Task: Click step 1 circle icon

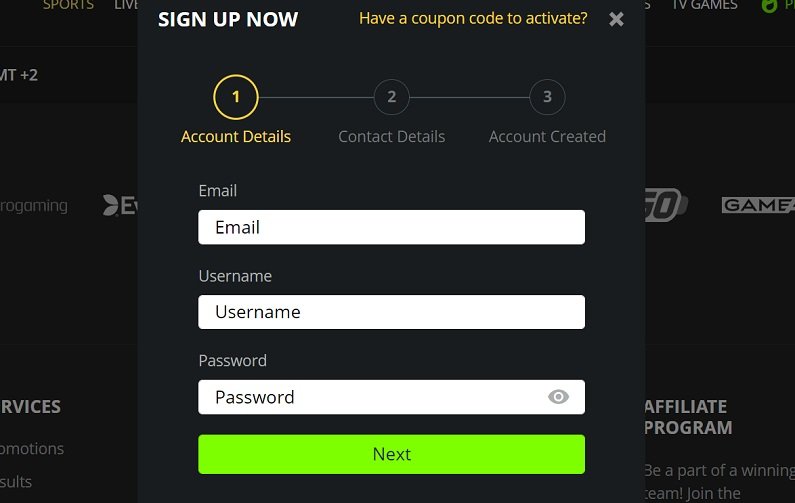Action: (x=236, y=97)
